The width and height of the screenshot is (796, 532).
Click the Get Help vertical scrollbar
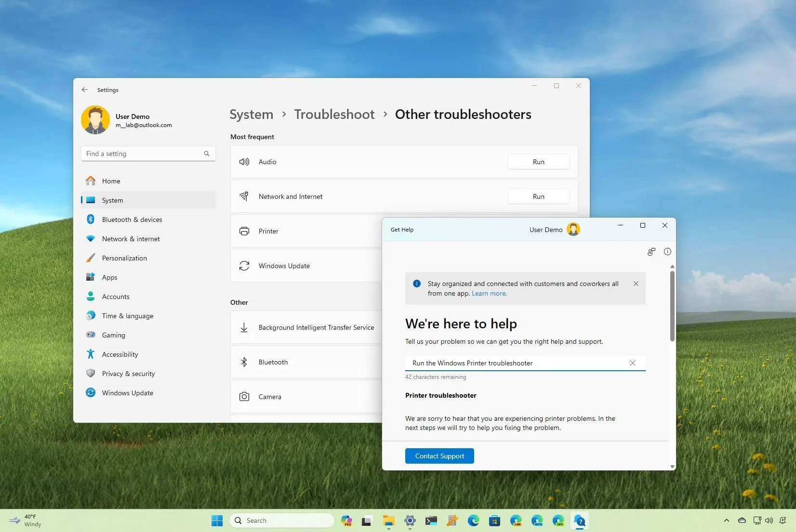pyautogui.click(x=672, y=306)
